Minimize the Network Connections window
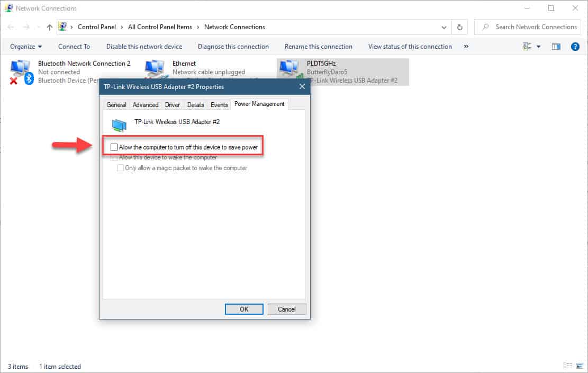The height and width of the screenshot is (373, 588). click(x=527, y=8)
